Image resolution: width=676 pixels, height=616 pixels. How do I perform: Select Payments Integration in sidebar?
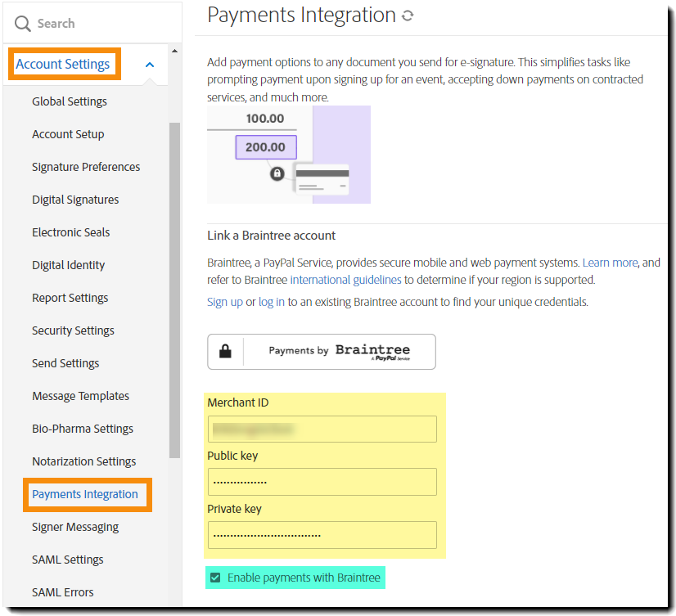(x=85, y=494)
